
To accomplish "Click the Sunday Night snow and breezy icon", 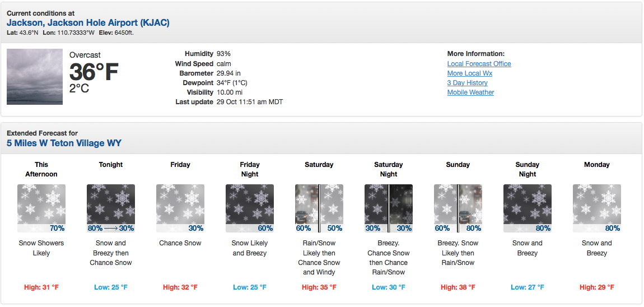I will click(528, 208).
